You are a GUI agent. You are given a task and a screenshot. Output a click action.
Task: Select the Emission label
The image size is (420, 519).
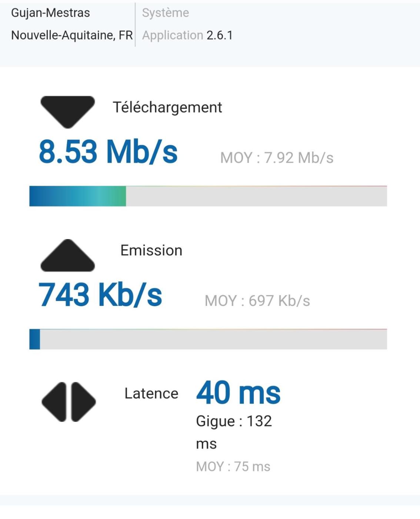coord(151,251)
